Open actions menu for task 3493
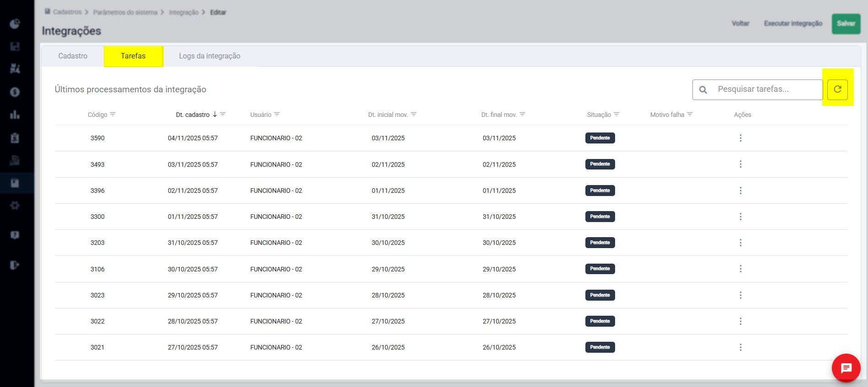This screenshot has height=387, width=868. click(740, 164)
